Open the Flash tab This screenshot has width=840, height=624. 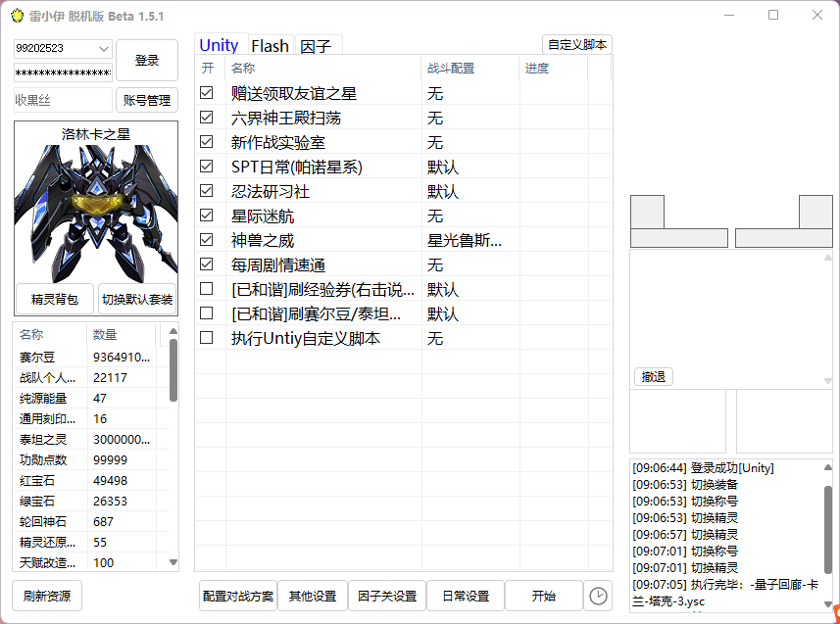tap(270, 46)
